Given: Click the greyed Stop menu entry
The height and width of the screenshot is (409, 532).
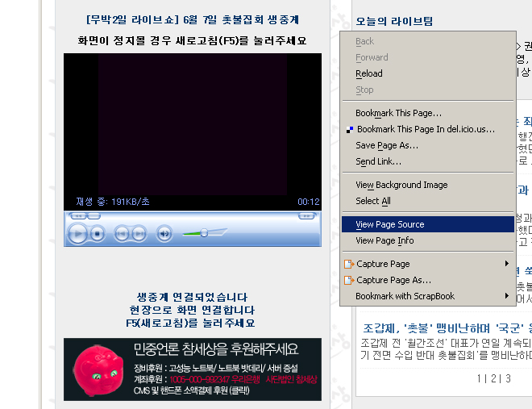Looking at the screenshot, I should click(x=428, y=90).
